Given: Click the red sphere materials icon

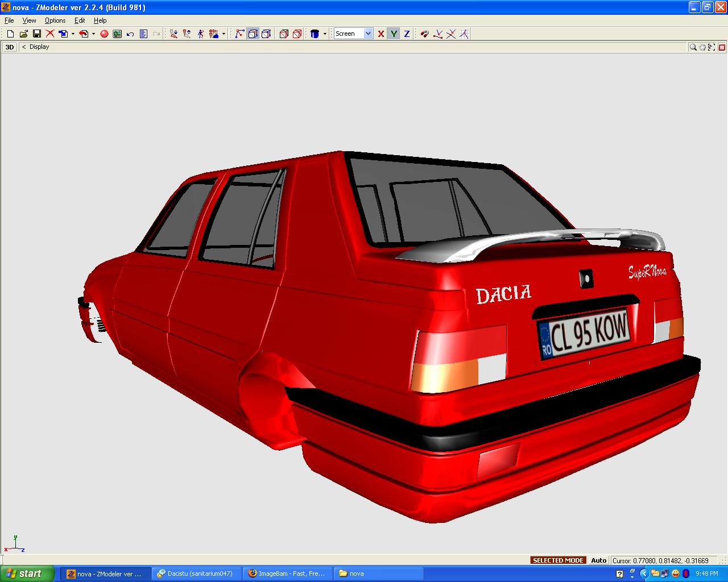Looking at the screenshot, I should point(104,34).
